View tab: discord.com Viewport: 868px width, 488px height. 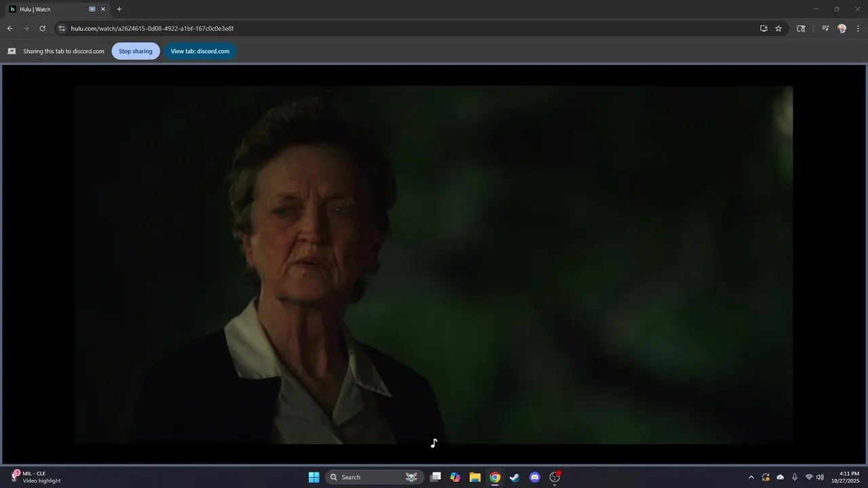tap(200, 51)
